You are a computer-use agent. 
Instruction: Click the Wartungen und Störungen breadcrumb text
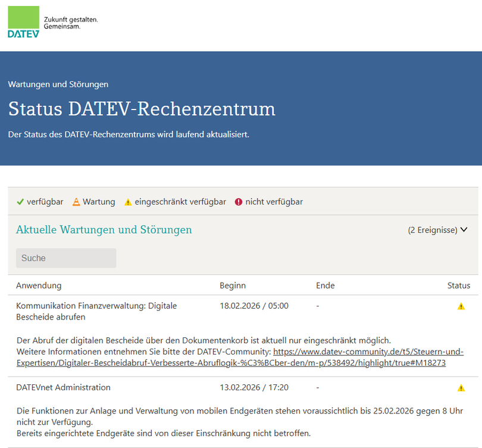point(58,84)
